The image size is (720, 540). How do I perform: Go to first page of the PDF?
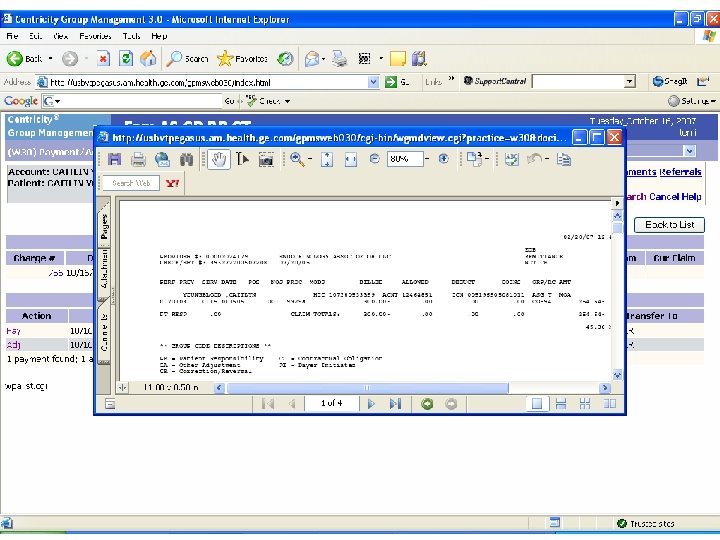268,404
